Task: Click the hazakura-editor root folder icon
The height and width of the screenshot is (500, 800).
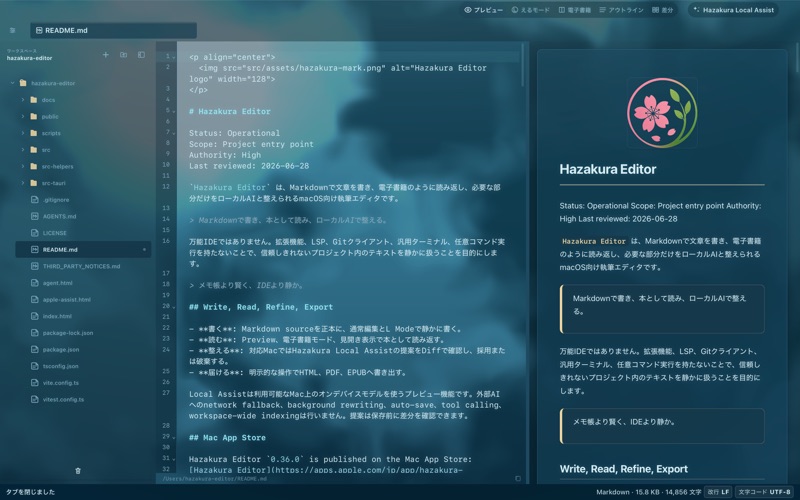Action: pos(23,83)
